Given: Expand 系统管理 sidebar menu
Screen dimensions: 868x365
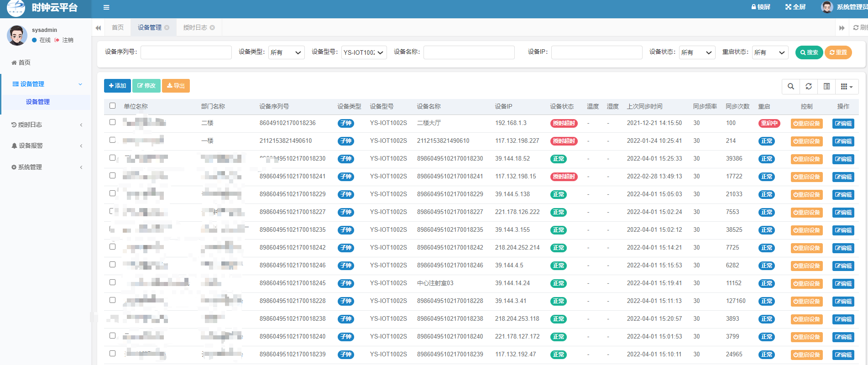Looking at the screenshot, I should pyautogui.click(x=46, y=167).
